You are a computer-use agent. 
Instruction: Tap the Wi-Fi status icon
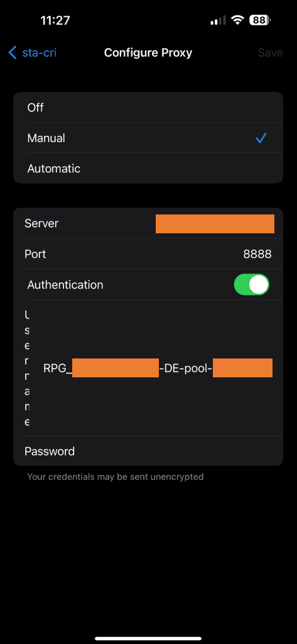(237, 20)
